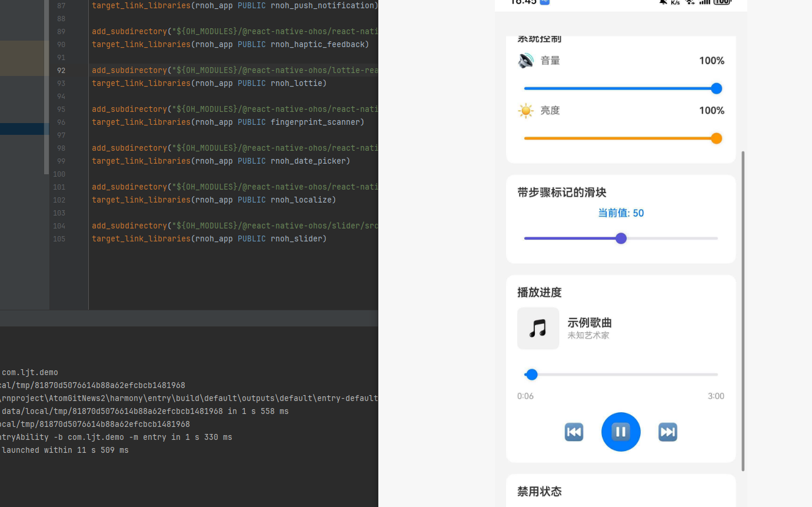Click the 当前值: 50 label
The width and height of the screenshot is (812, 507).
pyautogui.click(x=621, y=213)
